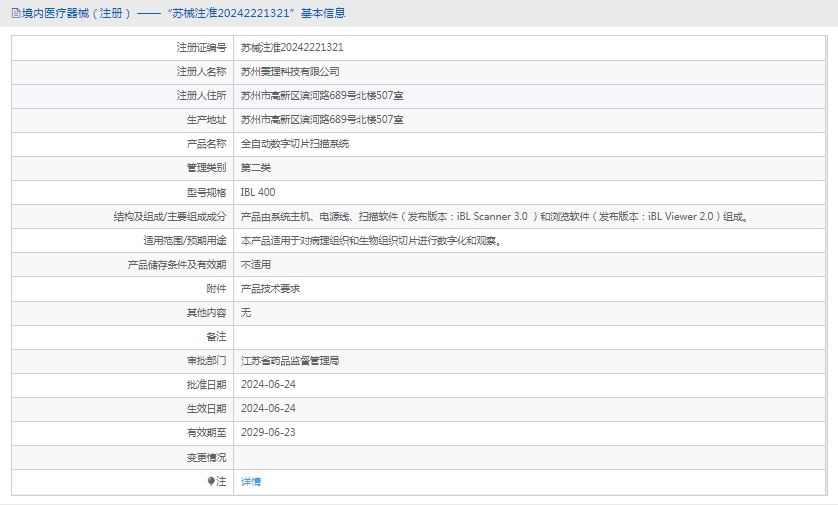Select registration number 苏械注准20242221321 in the table
The image size is (838, 505).
pyautogui.click(x=292, y=47)
